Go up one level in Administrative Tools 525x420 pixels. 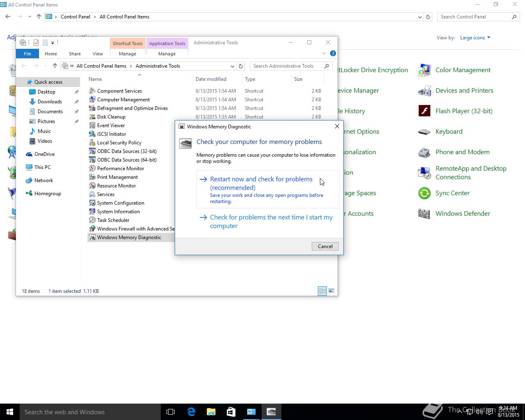(x=55, y=66)
